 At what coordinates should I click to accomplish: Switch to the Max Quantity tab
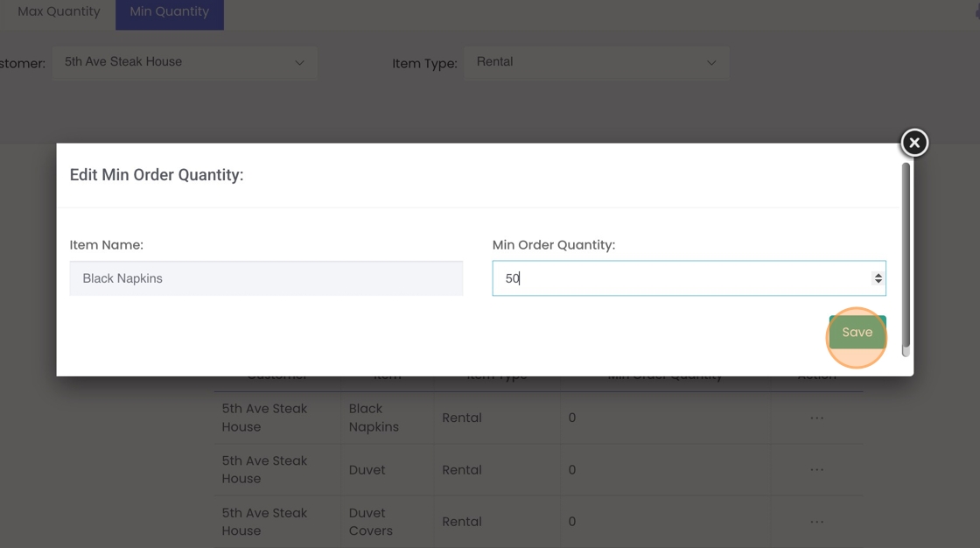point(59,12)
